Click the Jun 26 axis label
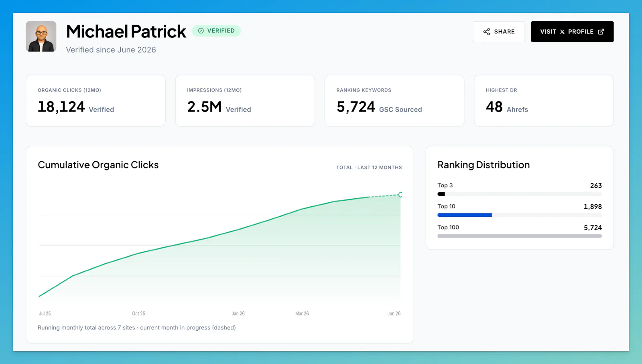The image size is (642, 364). tap(394, 313)
